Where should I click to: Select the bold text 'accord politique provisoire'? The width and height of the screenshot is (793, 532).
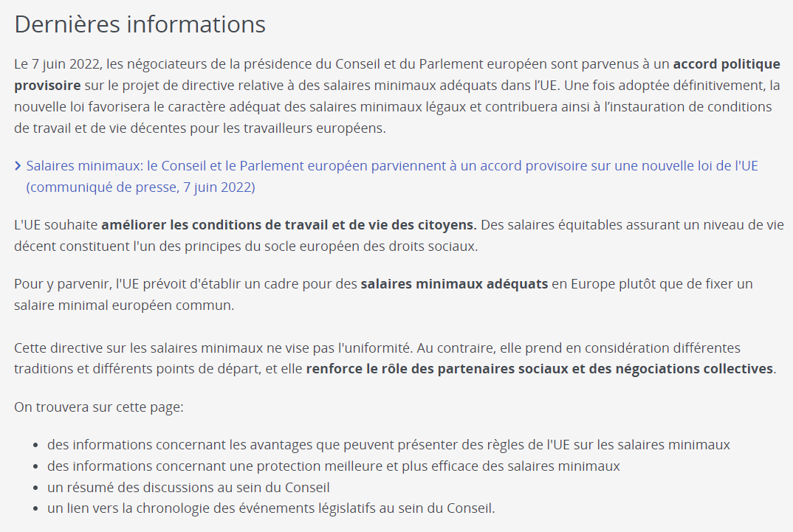tap(397, 75)
